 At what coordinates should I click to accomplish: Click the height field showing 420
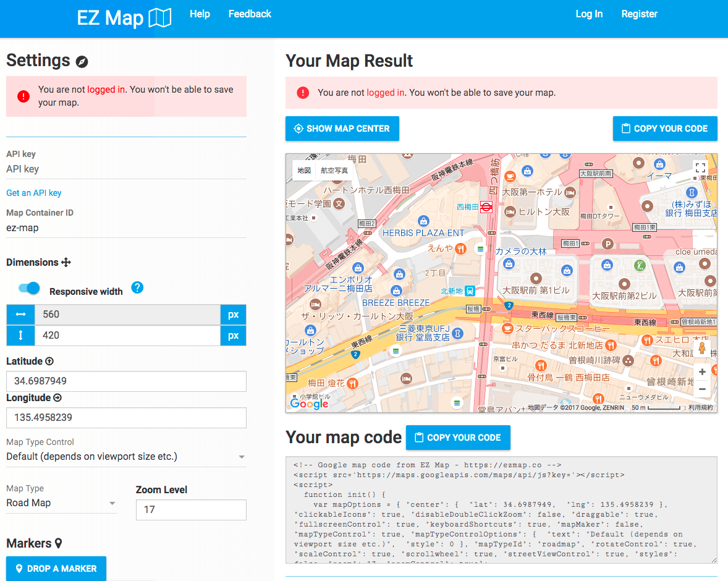coord(127,336)
